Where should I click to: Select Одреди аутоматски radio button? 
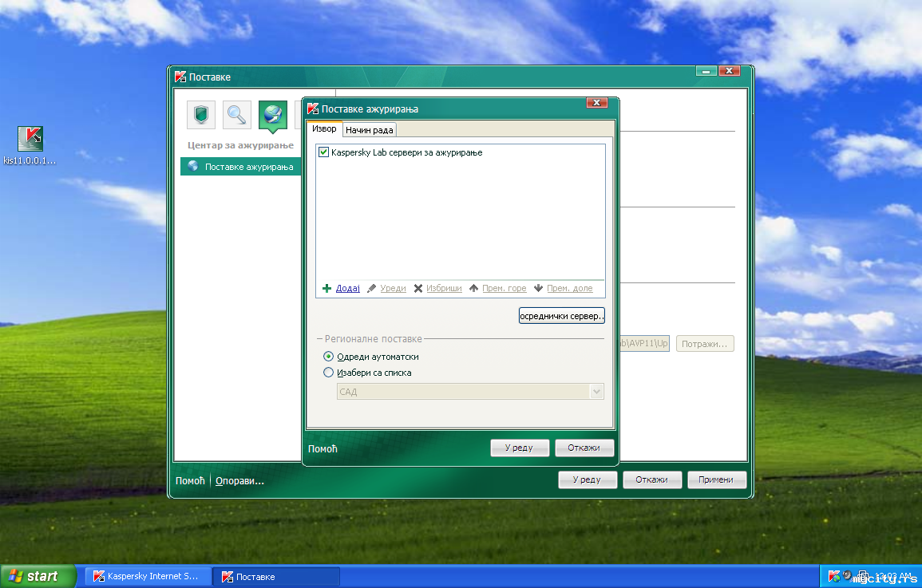pos(329,357)
